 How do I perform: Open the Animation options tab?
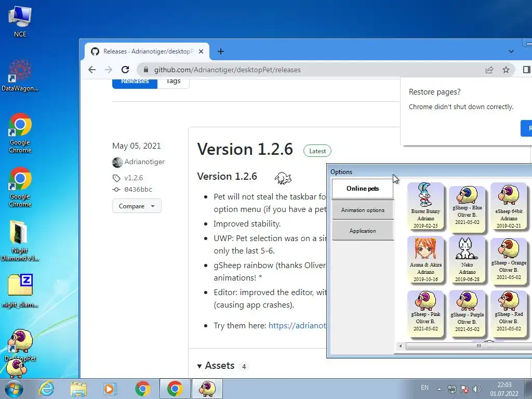pyautogui.click(x=363, y=210)
